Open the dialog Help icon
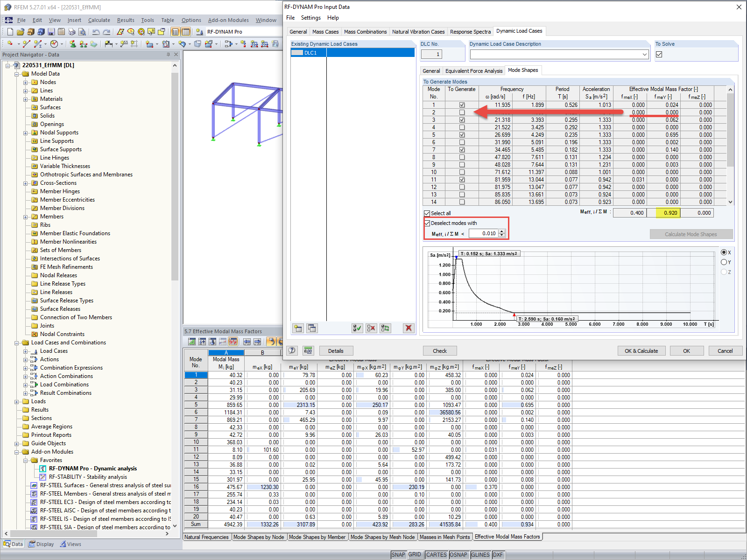This screenshot has height=560, width=747. 292,350
